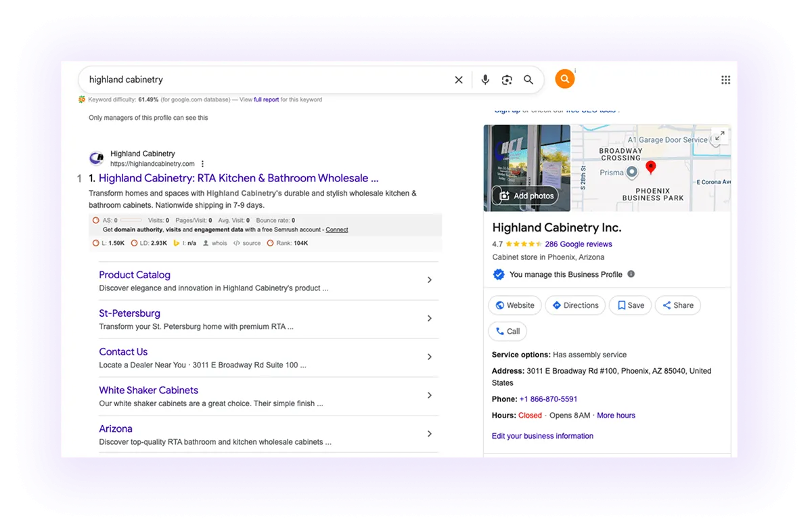Image resolution: width=812 pixels, height=532 pixels.
Task: Open Google Lens camera search icon
Action: [507, 79]
